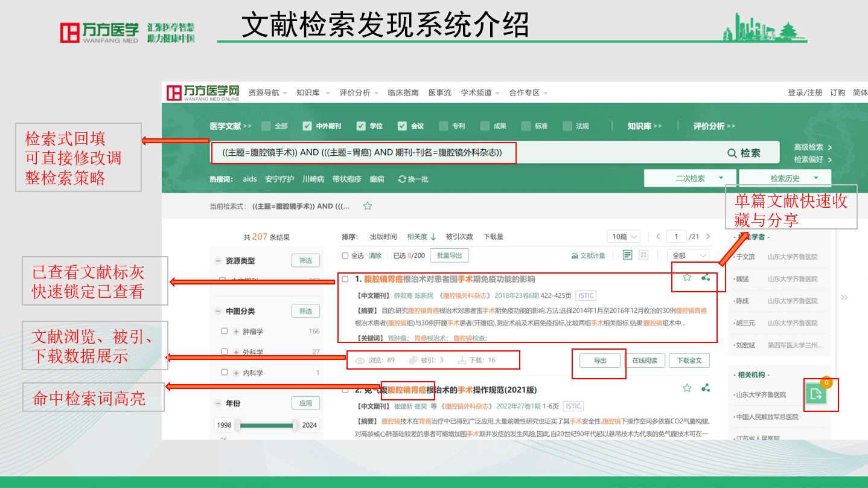The width and height of the screenshot is (868, 488).
Task: Expand 外科学 plus icon
Action: pos(236,352)
